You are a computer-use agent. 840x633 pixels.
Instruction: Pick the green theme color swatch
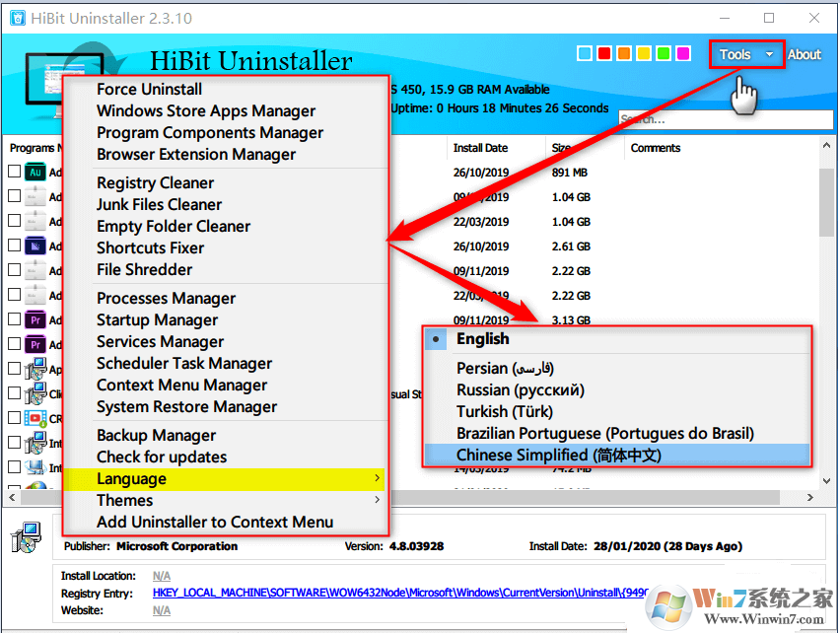point(664,53)
